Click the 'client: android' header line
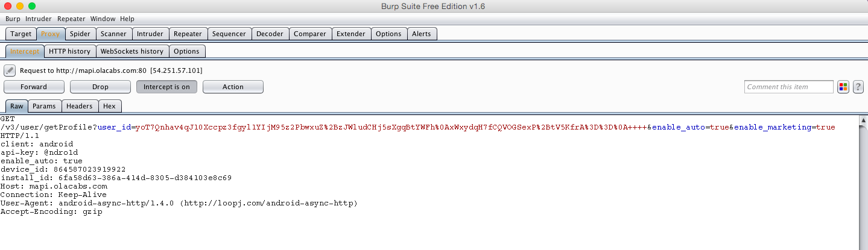The width and height of the screenshot is (868, 250). pos(37,144)
